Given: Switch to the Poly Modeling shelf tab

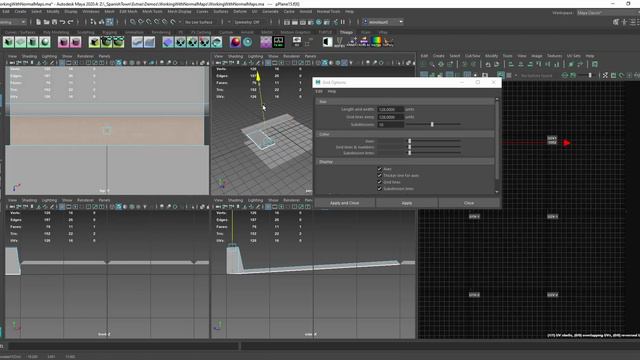Looking at the screenshot, I should tap(56, 32).
